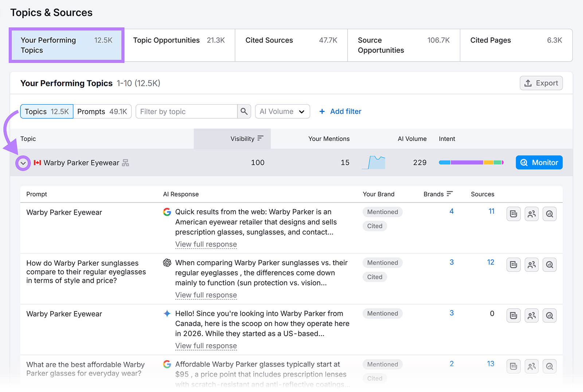Screen dimensions: 583x392
Task: Click the Canada flag icon
Action: 37,162
